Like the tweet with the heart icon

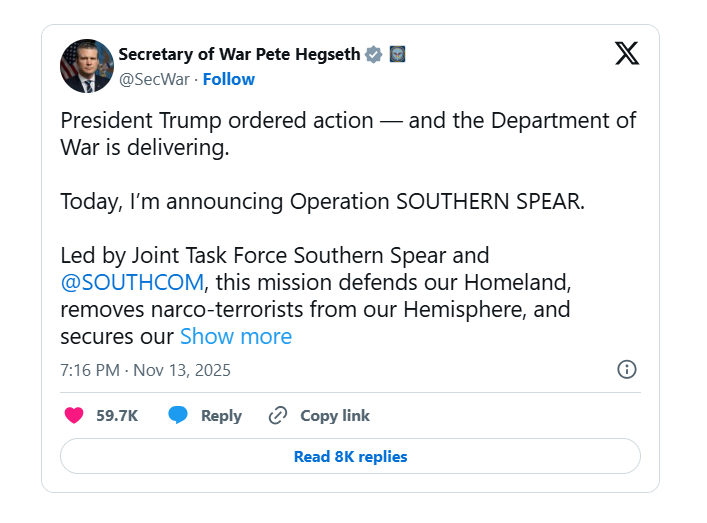point(74,416)
